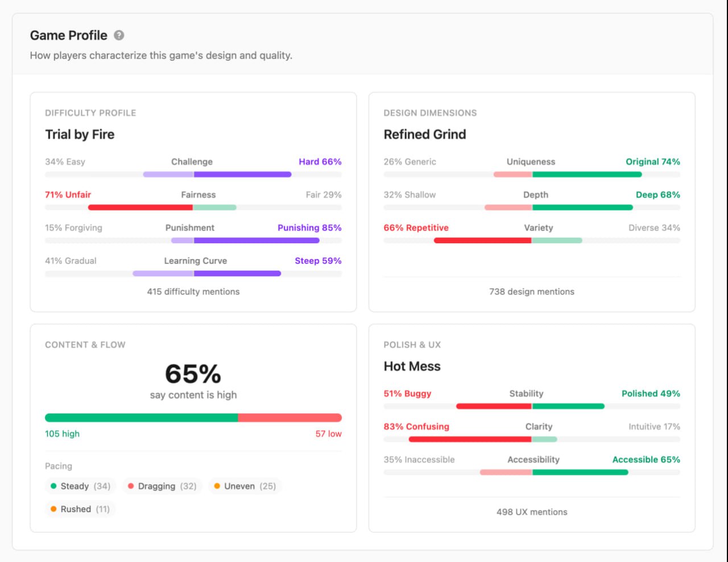Click the content high/low progress bar
The width and height of the screenshot is (728, 562).
pyautogui.click(x=193, y=418)
